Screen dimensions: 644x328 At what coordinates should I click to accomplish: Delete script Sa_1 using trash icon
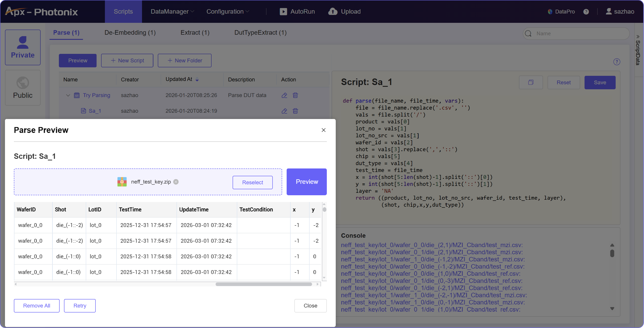(x=295, y=111)
